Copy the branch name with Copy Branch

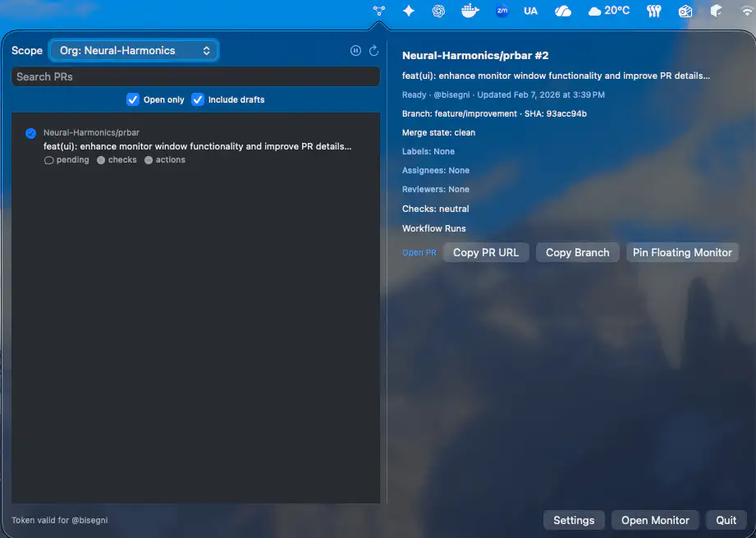pos(577,252)
